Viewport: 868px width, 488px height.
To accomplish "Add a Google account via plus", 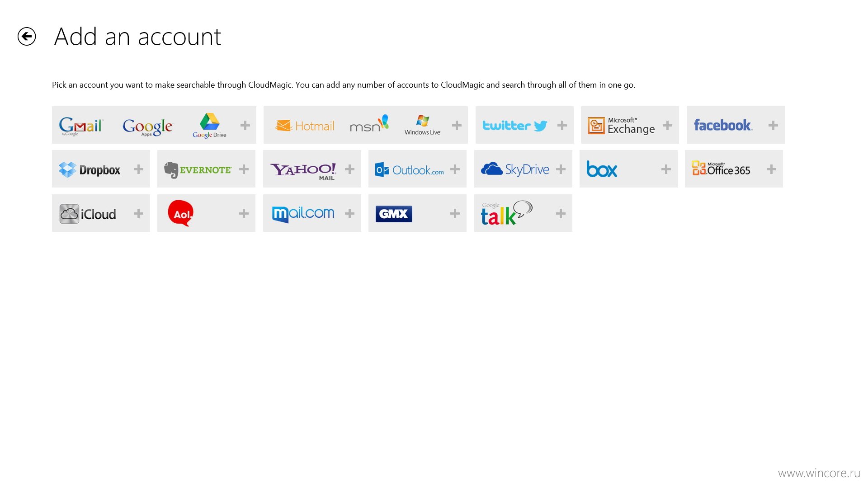I will point(245,125).
